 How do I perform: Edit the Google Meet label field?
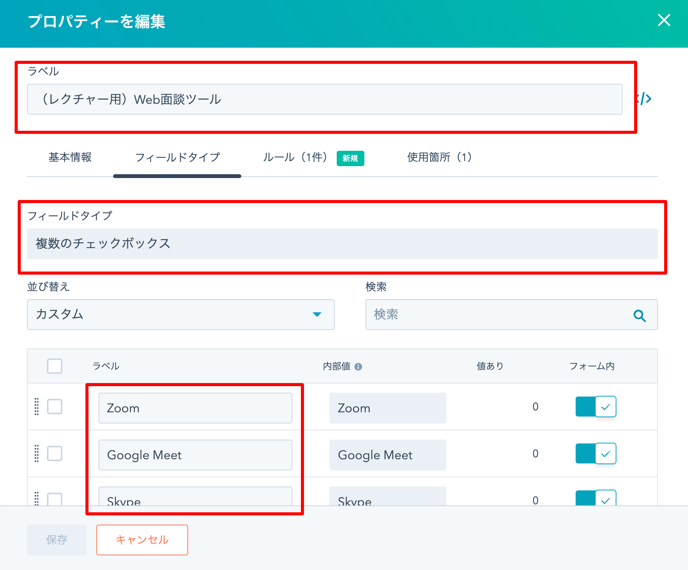(x=195, y=455)
